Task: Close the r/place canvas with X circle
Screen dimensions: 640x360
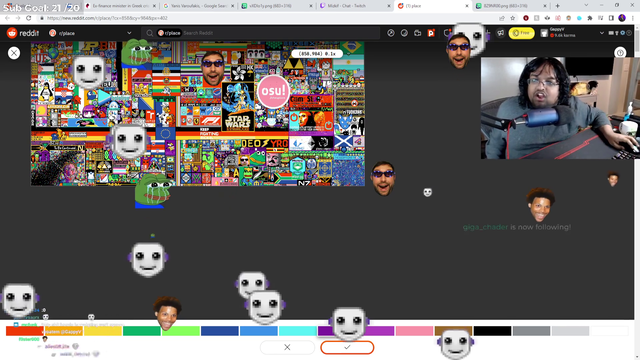Action: (x=14, y=53)
